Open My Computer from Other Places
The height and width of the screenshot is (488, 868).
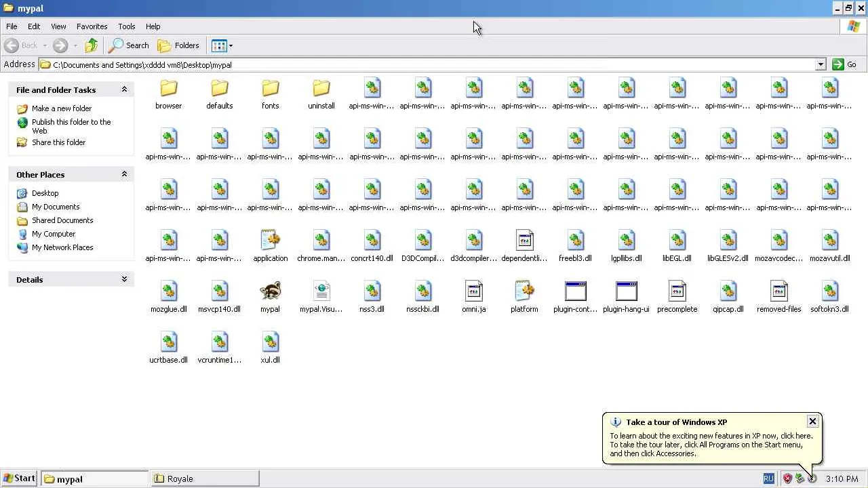click(x=54, y=234)
